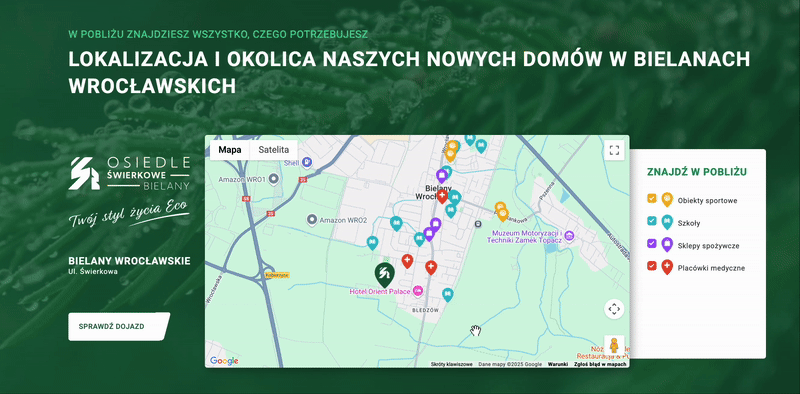The width and height of the screenshot is (800, 394).
Task: Toggle fullscreen map view
Action: coord(614,150)
